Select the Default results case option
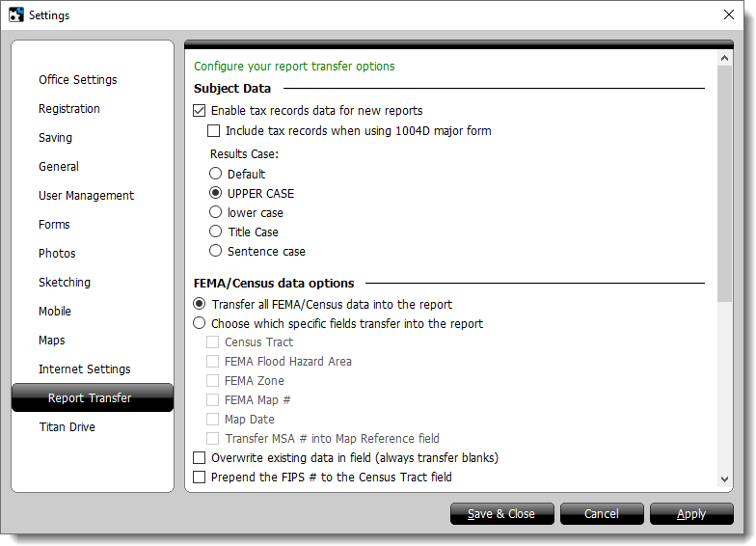 (216, 175)
